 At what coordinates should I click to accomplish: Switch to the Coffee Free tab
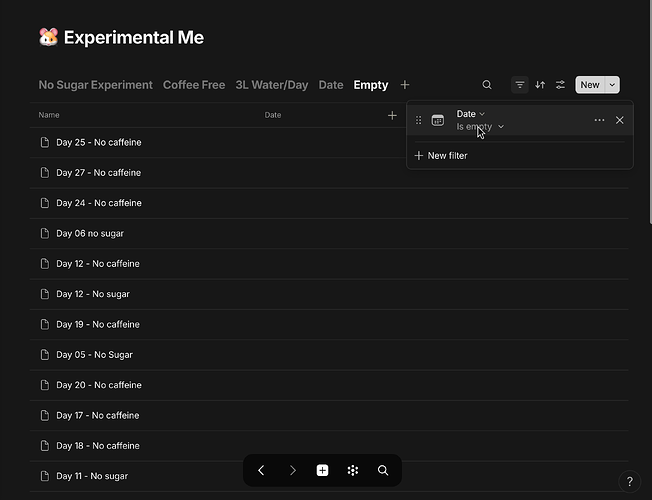[194, 85]
